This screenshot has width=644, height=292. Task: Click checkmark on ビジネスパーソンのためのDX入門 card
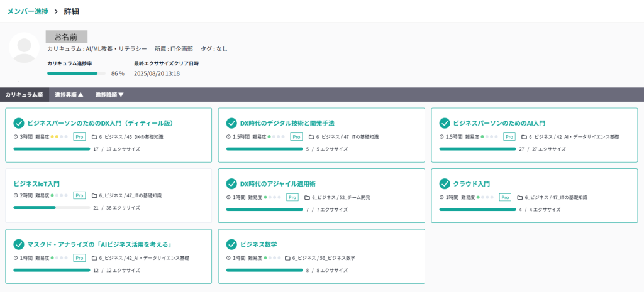tap(19, 123)
